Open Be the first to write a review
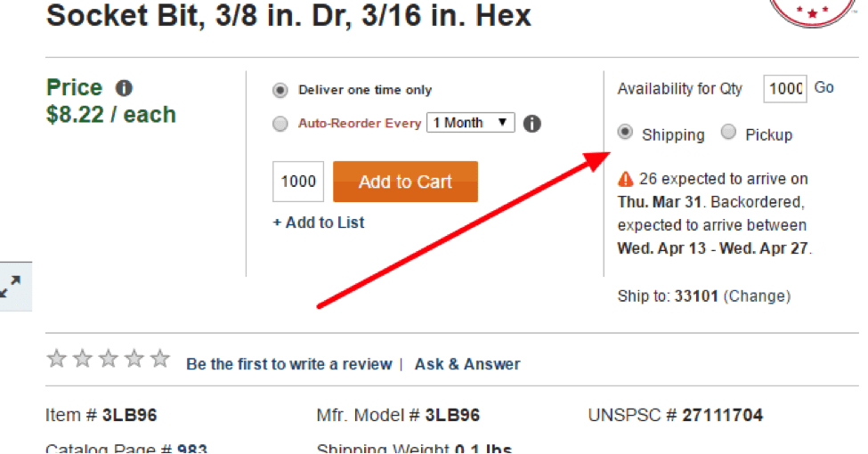 [x=289, y=364]
